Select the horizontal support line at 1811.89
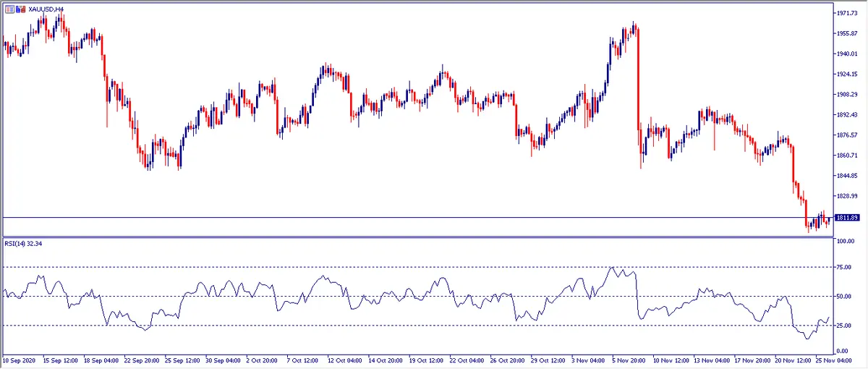The image size is (868, 369). point(417,217)
